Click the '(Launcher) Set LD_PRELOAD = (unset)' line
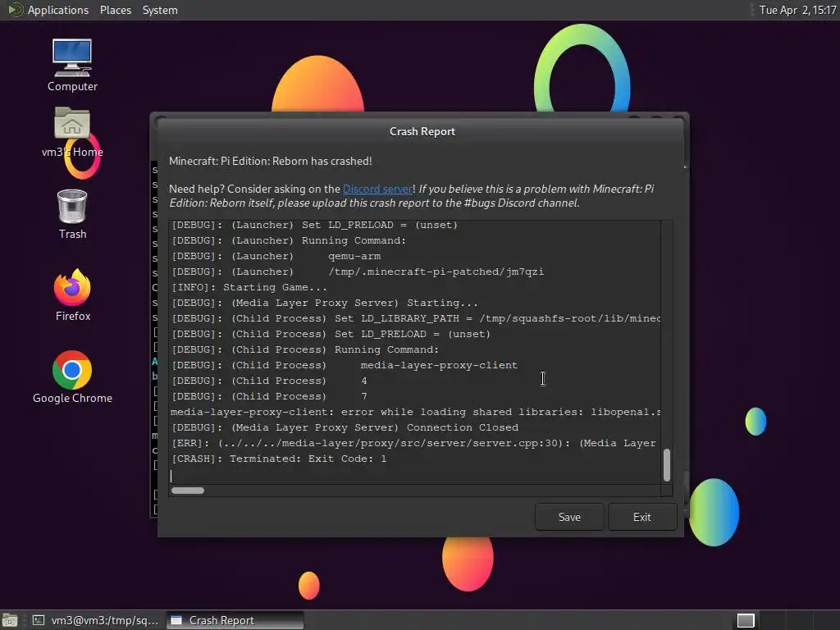The width and height of the screenshot is (840, 630). click(x=314, y=226)
